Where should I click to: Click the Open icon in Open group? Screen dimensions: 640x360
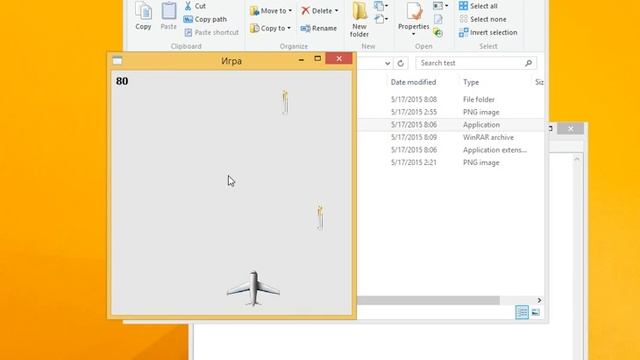pos(439,6)
